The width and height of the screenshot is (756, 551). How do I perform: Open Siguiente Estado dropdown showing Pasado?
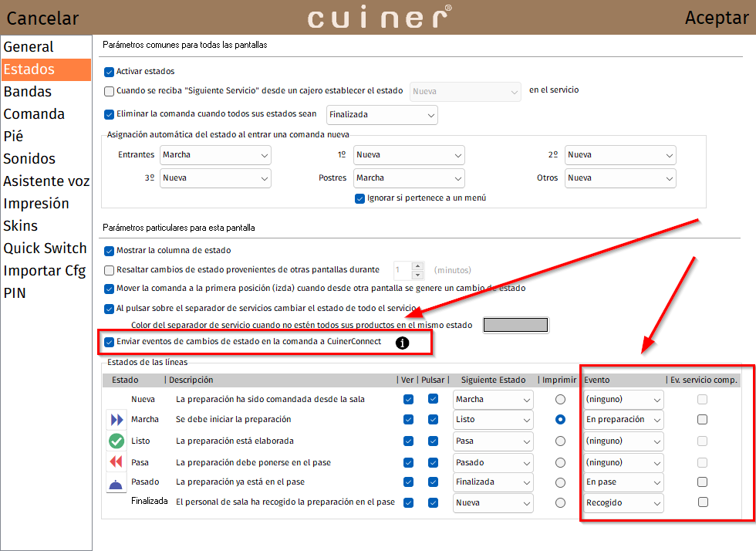493,463
